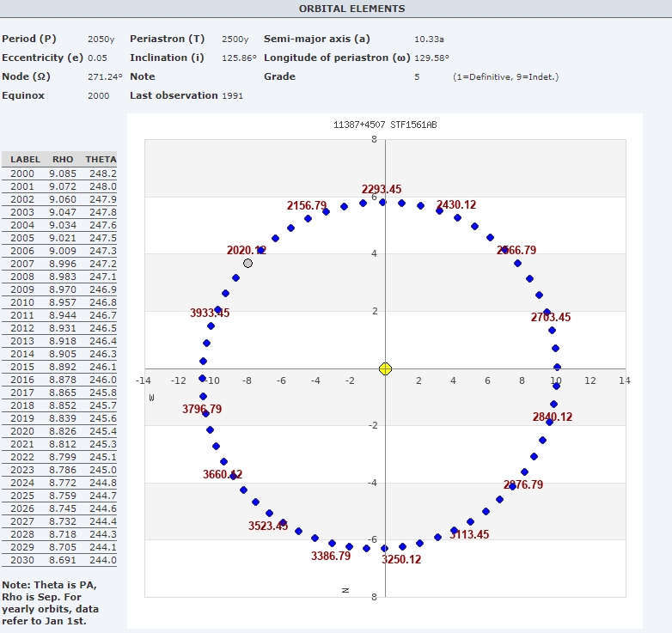Select the 2030 row in the ephemeris table
The image size is (672, 633).
point(58,560)
